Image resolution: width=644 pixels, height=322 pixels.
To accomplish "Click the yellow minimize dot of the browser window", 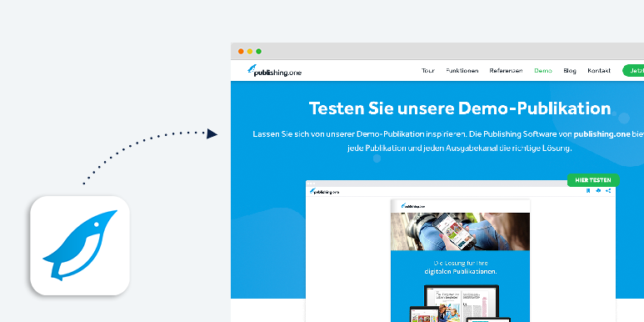I will pyautogui.click(x=250, y=52).
